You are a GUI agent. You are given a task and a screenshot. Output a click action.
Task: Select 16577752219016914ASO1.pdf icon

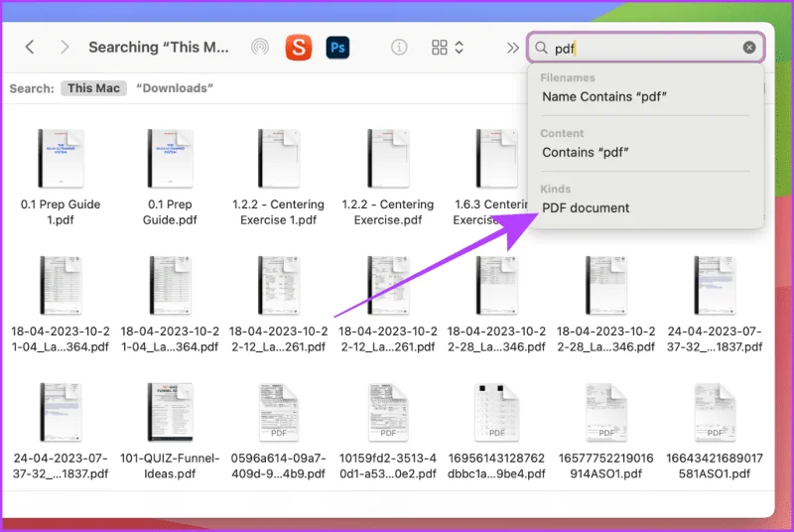point(606,412)
